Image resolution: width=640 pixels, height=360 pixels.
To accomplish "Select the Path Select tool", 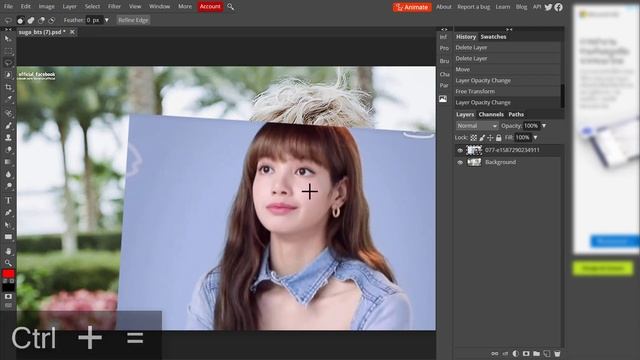I will click(x=8, y=225).
